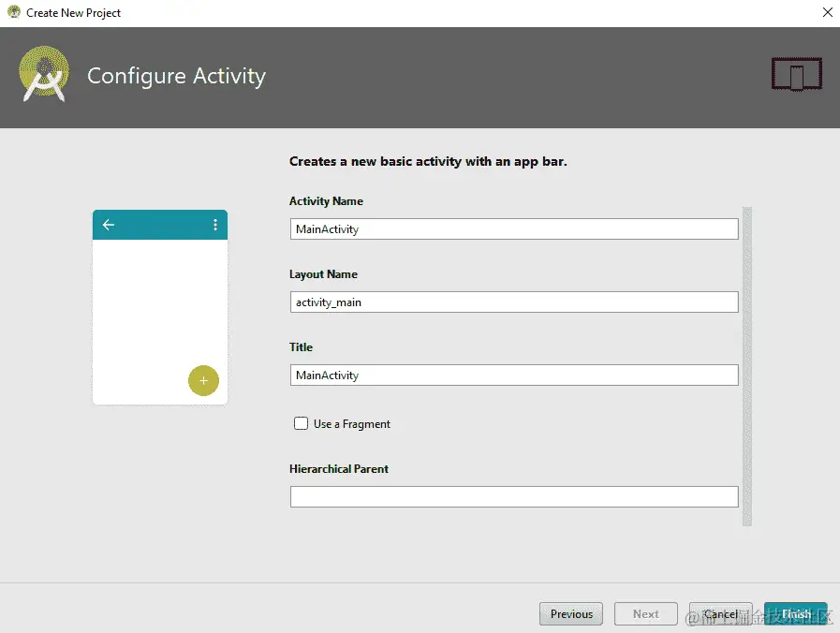Click the phone/tablet form factor icon
Screen dimensions: 840x633
(797, 74)
